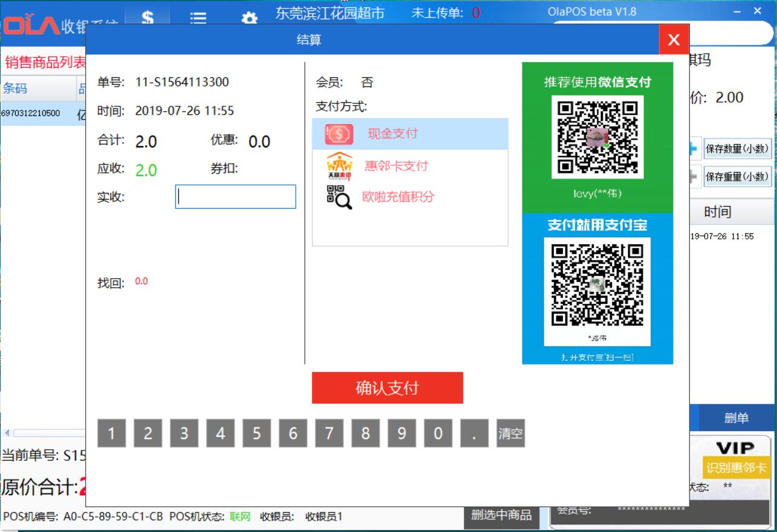Click the WeChat pay QR code
The image size is (777, 532).
click(x=597, y=137)
